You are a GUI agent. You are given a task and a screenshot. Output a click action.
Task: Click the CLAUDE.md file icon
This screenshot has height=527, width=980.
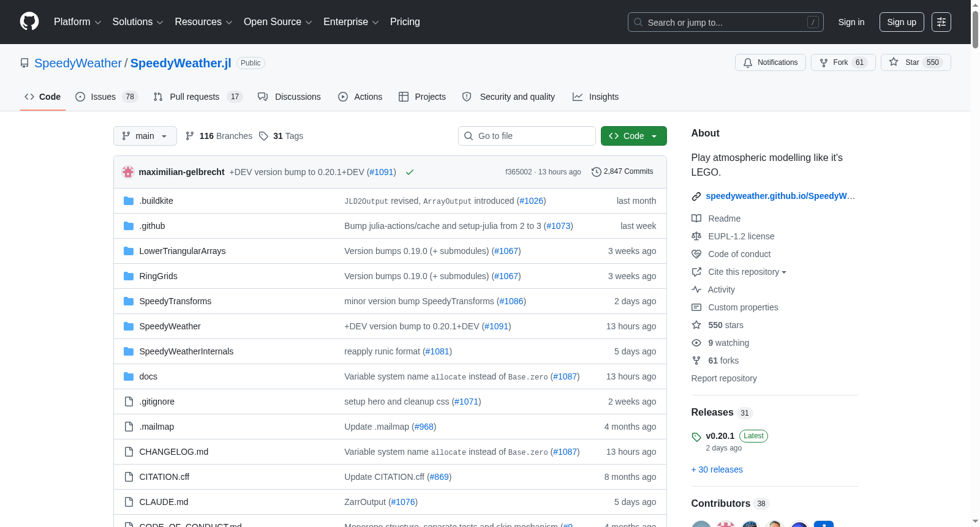(129, 502)
